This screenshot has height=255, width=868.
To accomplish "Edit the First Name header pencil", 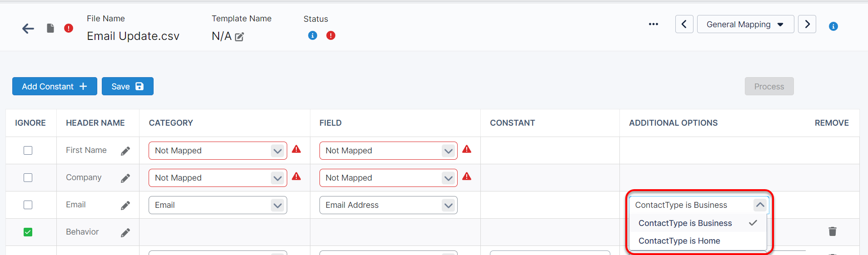I will point(125,151).
